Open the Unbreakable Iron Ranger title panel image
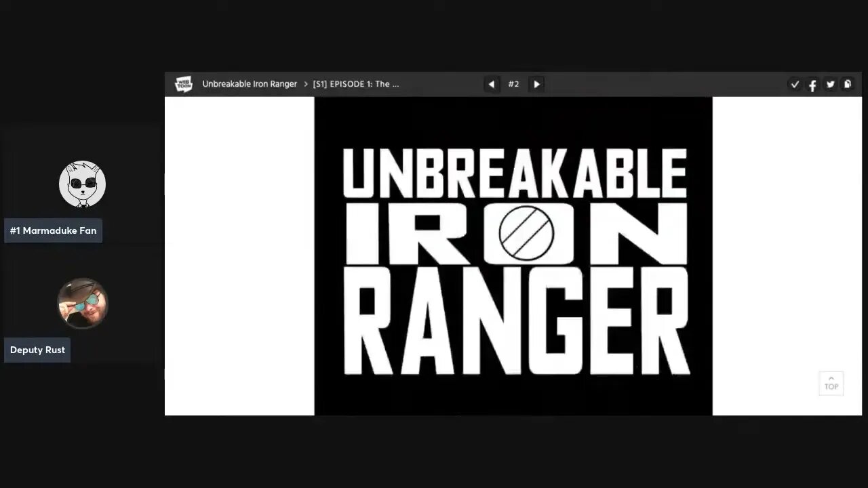The height and width of the screenshot is (488, 868). [x=513, y=256]
